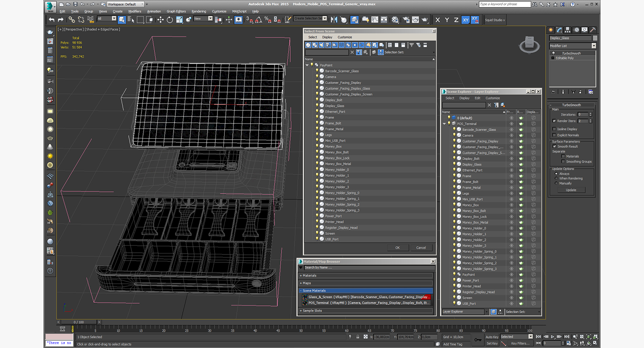Open the Rendering menu
The image size is (644, 348).
[x=199, y=11]
